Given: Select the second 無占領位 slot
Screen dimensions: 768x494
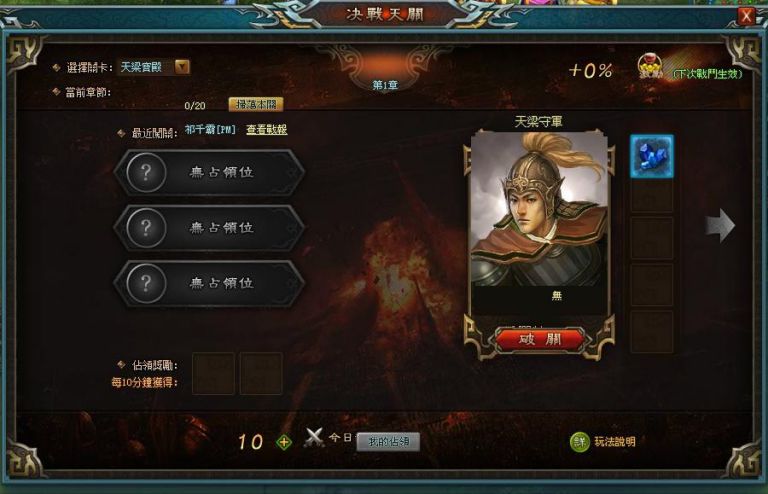Looking at the screenshot, I should coord(210,228).
